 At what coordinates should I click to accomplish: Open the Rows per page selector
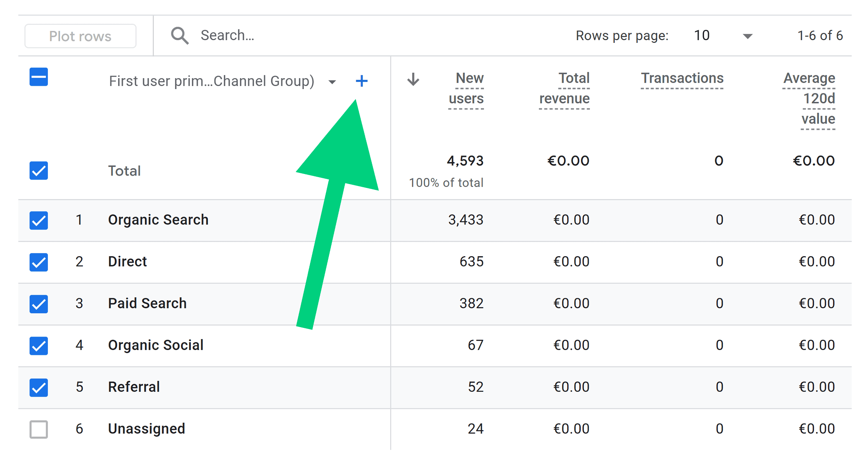(x=702, y=35)
